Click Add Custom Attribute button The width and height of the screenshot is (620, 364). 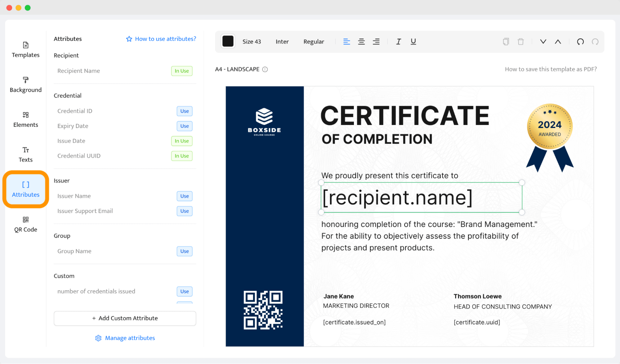point(125,318)
